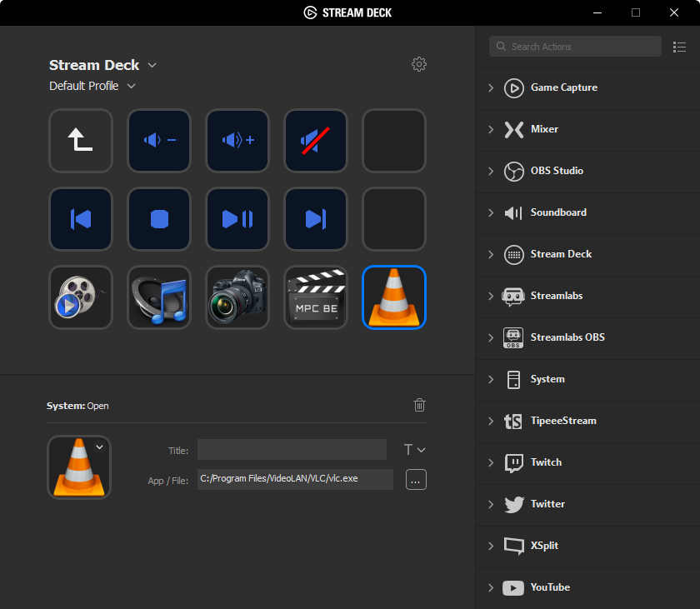The image size is (700, 609).
Task: Click the stop playback key
Action: (158, 219)
